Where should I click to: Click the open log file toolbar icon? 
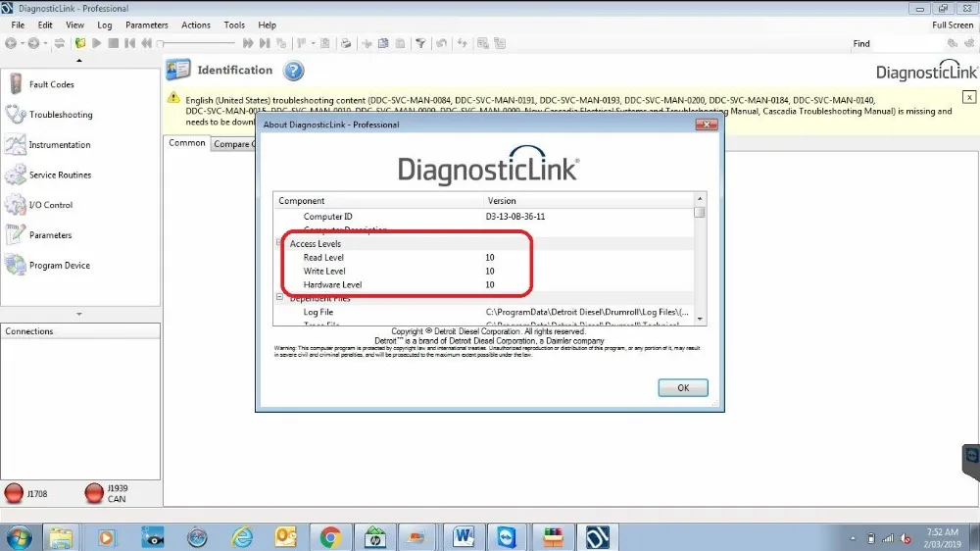pos(80,43)
